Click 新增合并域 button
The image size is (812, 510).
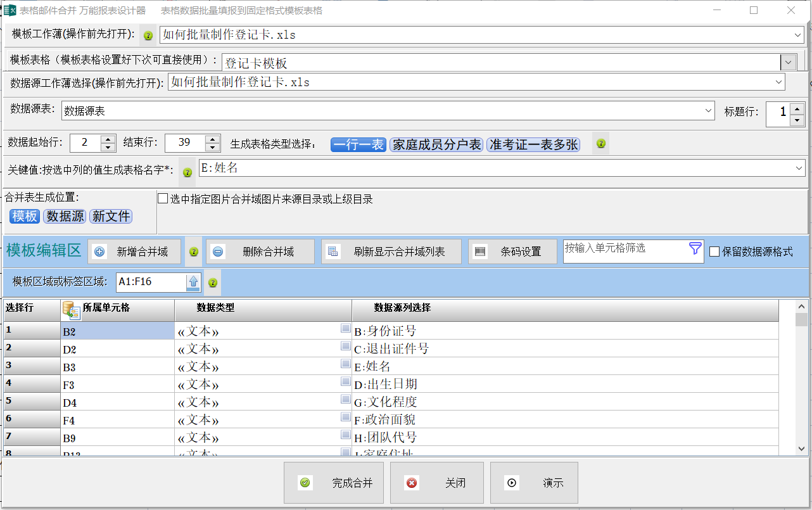coord(134,252)
